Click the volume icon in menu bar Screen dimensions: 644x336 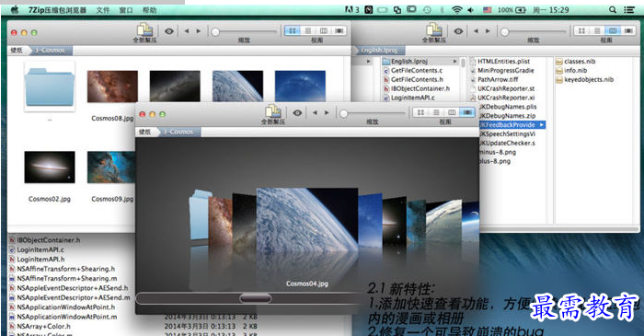click(471, 10)
